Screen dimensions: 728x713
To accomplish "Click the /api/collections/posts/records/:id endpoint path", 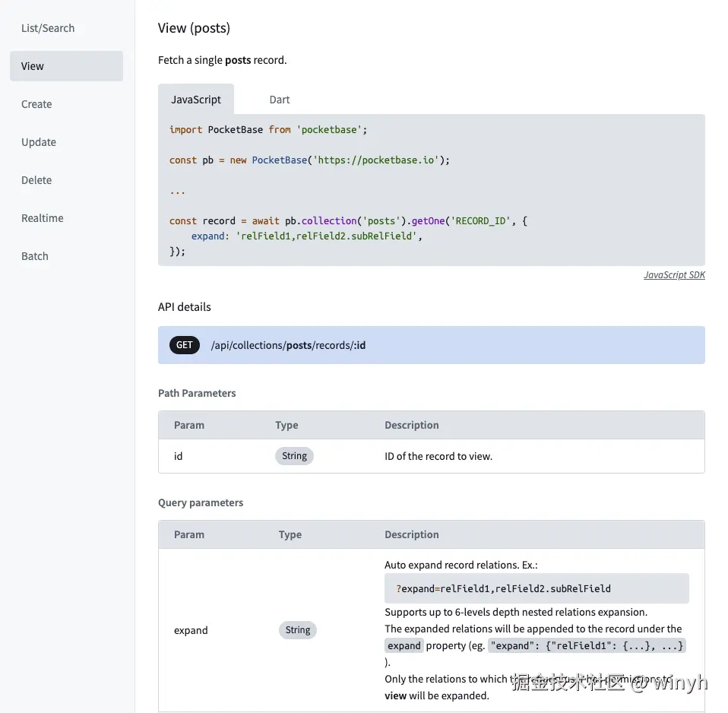I will (x=288, y=345).
